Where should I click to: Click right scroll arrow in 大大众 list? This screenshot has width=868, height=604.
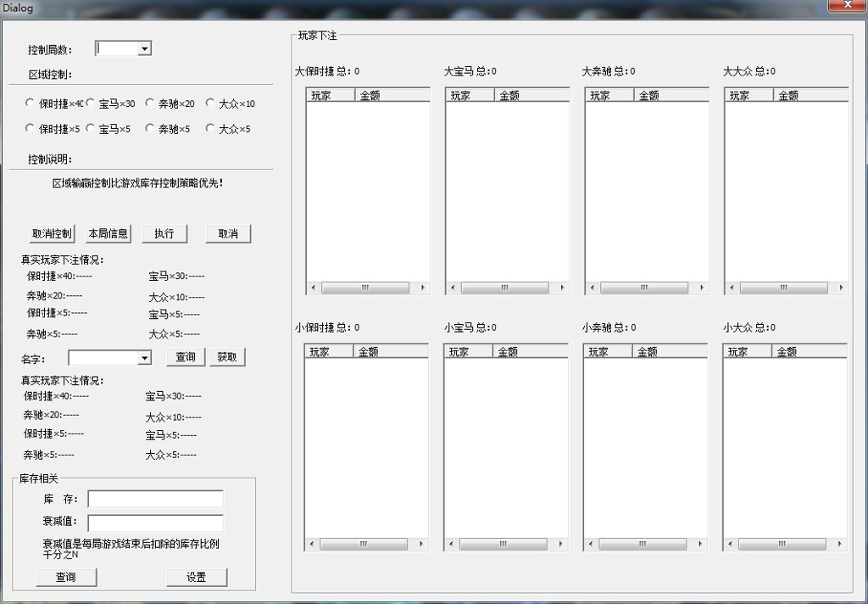point(842,288)
